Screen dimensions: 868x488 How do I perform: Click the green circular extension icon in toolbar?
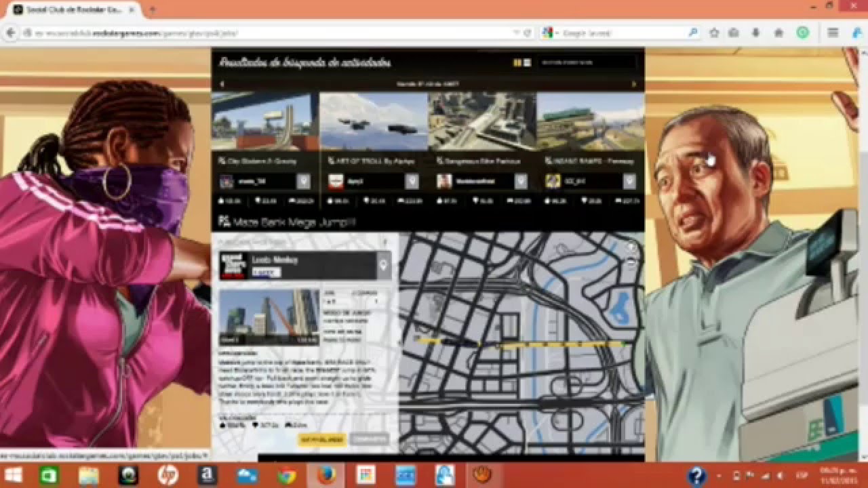(803, 33)
